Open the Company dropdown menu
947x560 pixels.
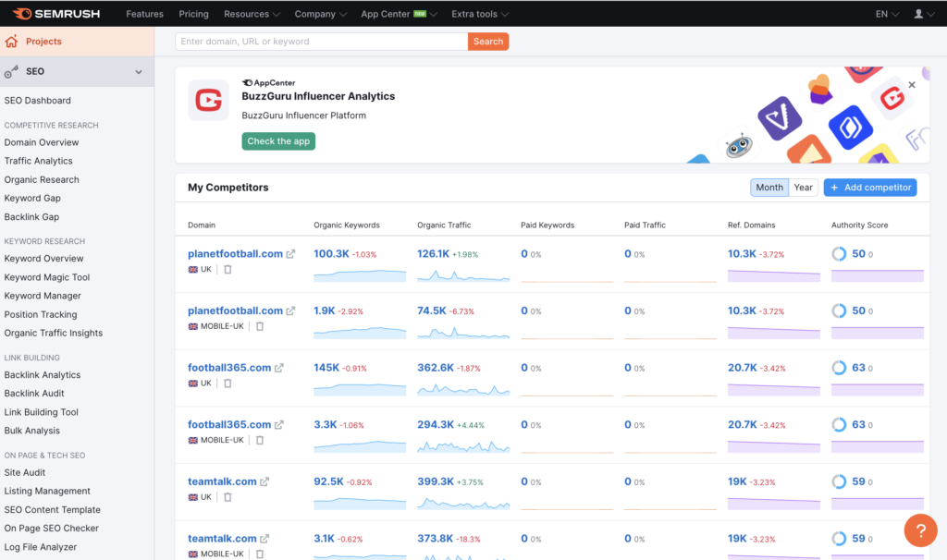point(321,13)
